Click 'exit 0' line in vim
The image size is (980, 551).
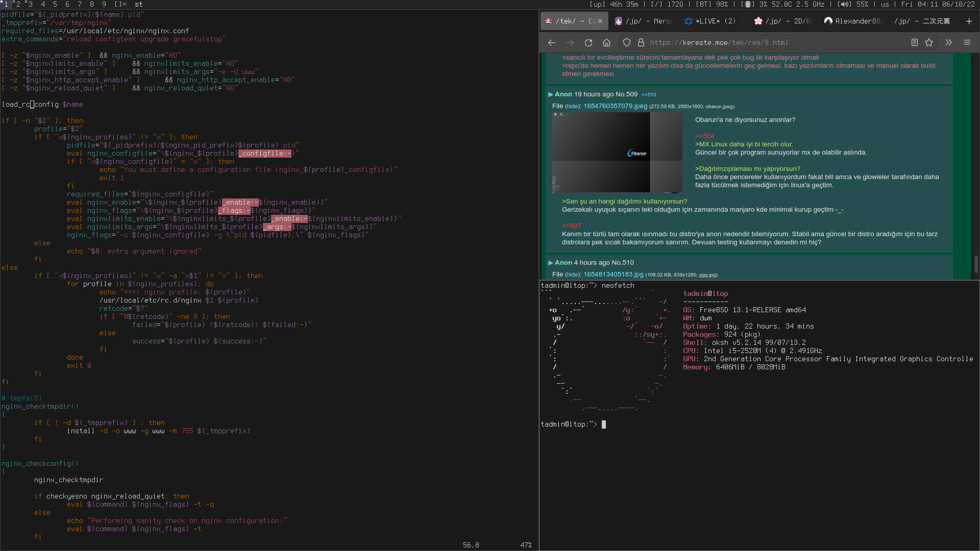point(79,366)
